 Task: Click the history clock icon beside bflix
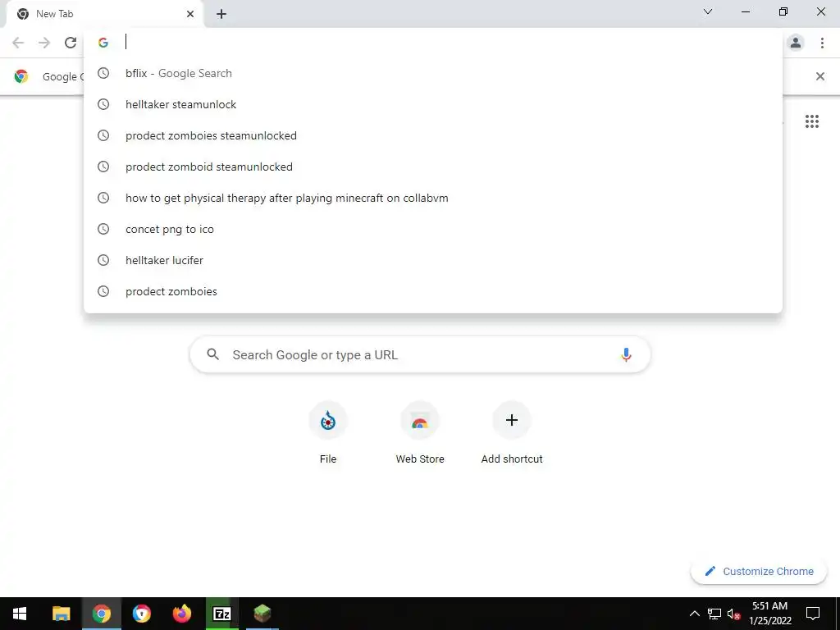pos(103,73)
